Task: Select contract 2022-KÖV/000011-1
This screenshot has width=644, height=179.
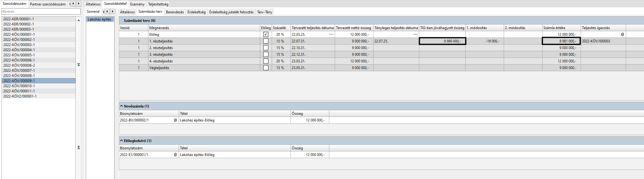Action: [38, 91]
